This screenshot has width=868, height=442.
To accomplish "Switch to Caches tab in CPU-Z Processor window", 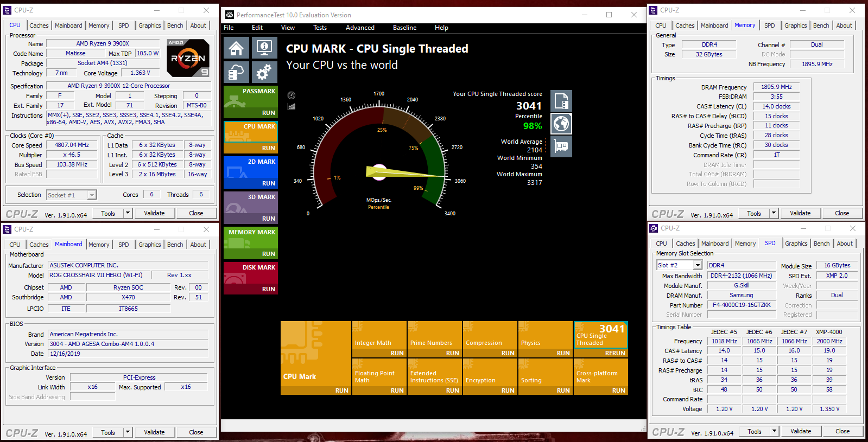I will (39, 25).
